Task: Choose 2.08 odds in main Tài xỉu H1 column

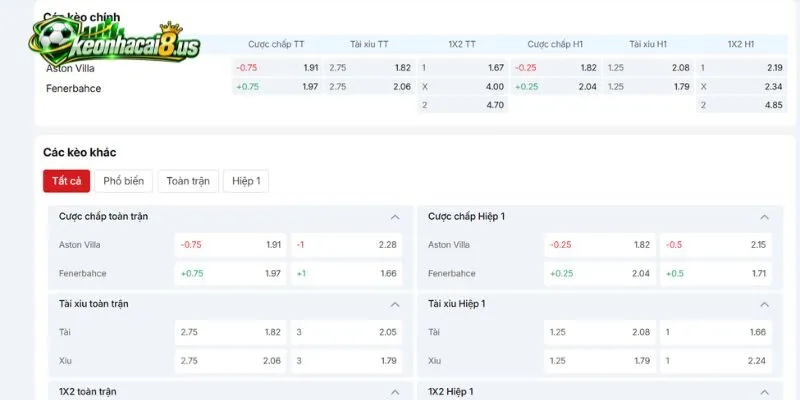Action: (x=648, y=68)
